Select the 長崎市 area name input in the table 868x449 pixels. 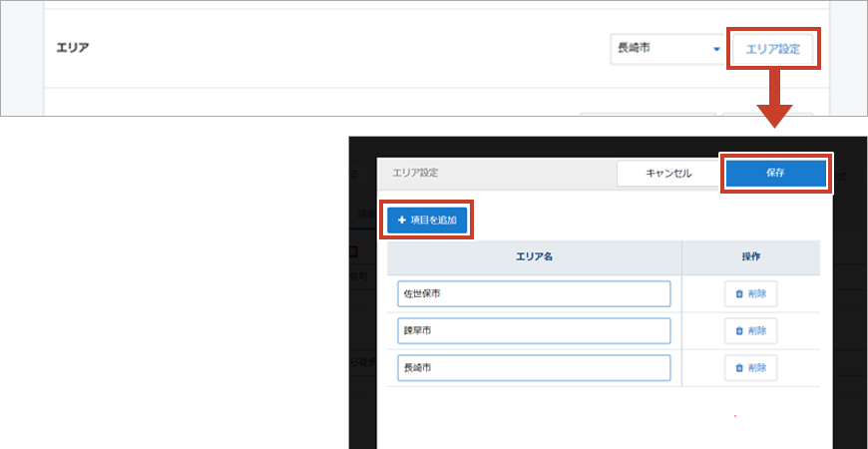[534, 367]
